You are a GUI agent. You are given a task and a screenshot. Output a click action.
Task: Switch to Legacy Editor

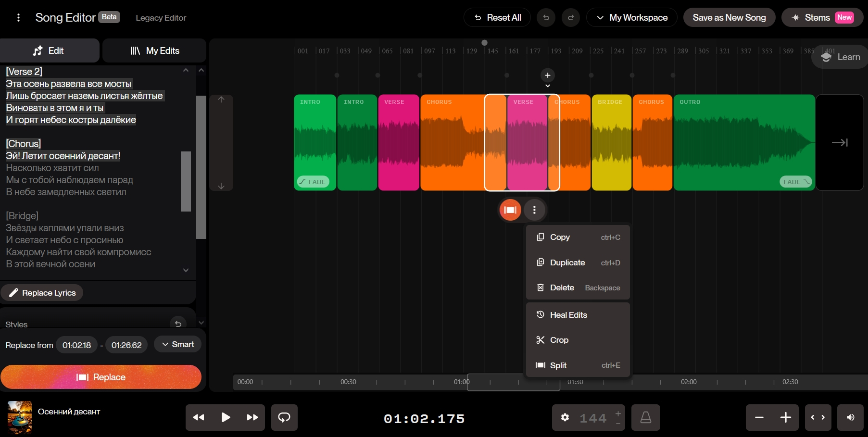tap(161, 18)
